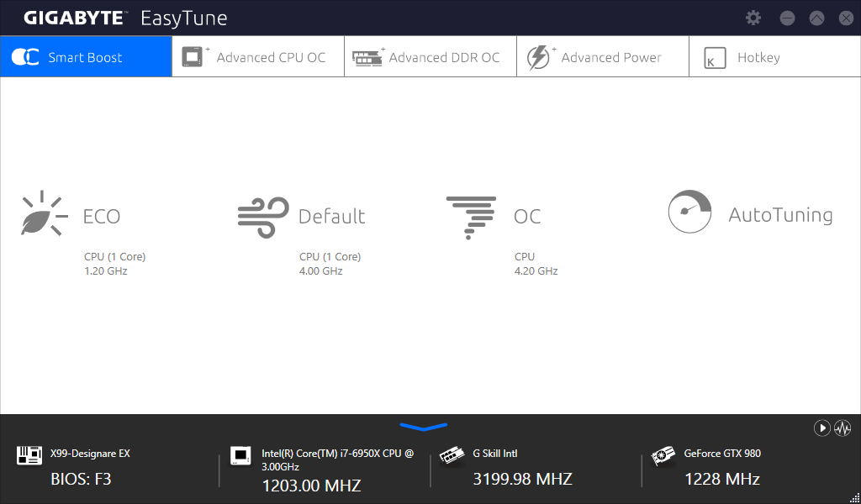The height and width of the screenshot is (504, 861).
Task: Start AutoTuning via the gauge icon
Action: tap(689, 212)
